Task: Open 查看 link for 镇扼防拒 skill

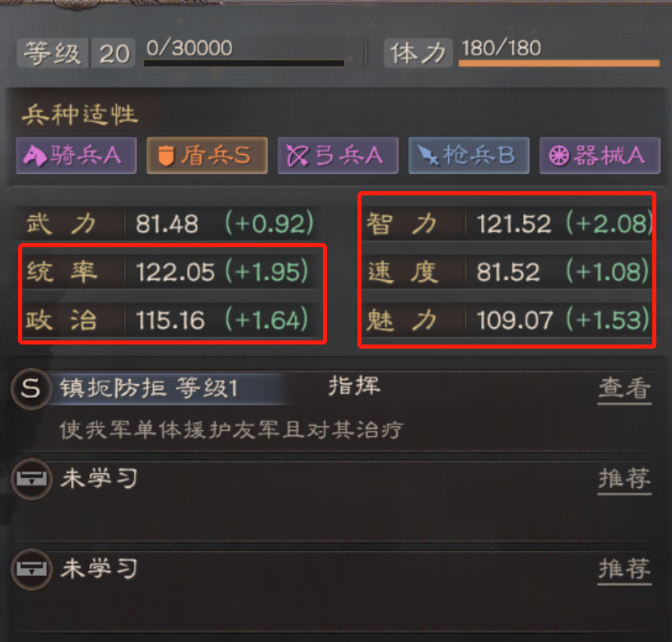Action: pyautogui.click(x=624, y=388)
